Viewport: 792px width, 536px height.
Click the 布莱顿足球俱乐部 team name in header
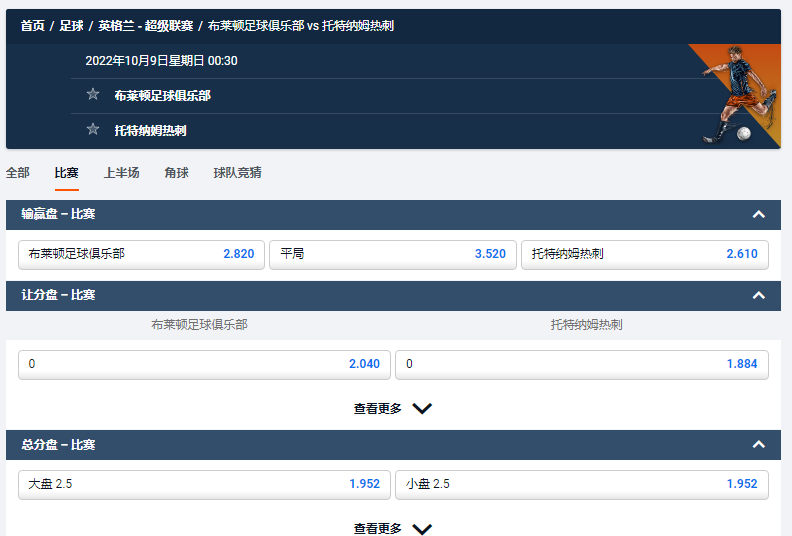(163, 95)
